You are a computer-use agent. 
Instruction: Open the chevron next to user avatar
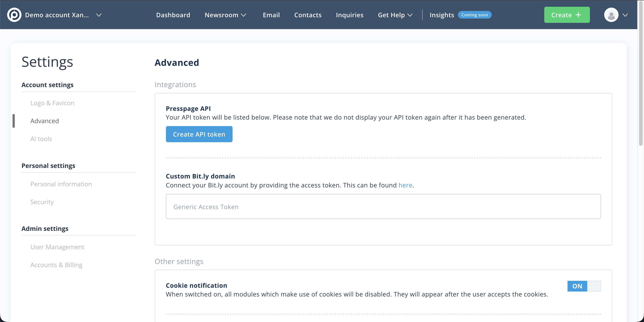click(625, 15)
